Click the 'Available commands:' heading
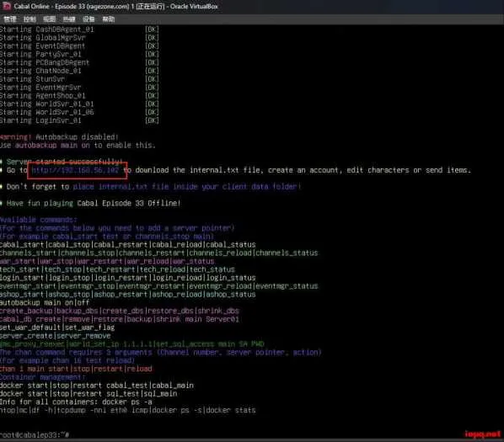This screenshot has height=442, width=504. pyautogui.click(x=39, y=220)
